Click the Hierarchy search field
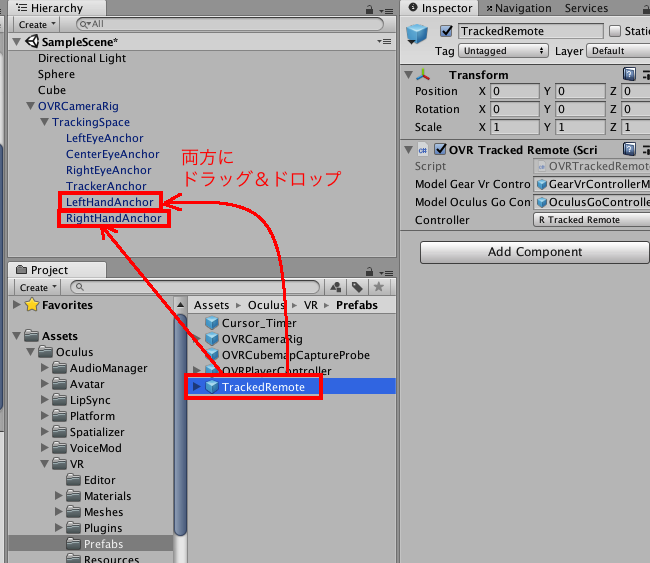The height and width of the screenshot is (563, 650). tap(230, 24)
